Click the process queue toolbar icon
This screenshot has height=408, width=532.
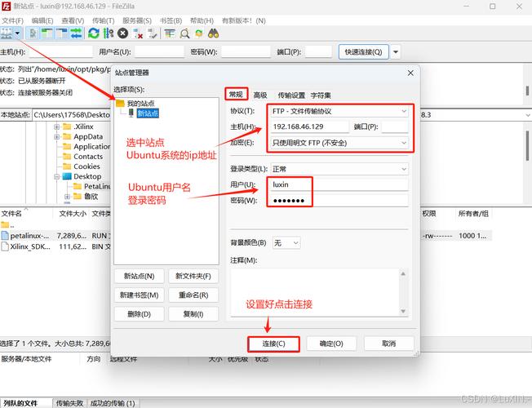[109, 33]
